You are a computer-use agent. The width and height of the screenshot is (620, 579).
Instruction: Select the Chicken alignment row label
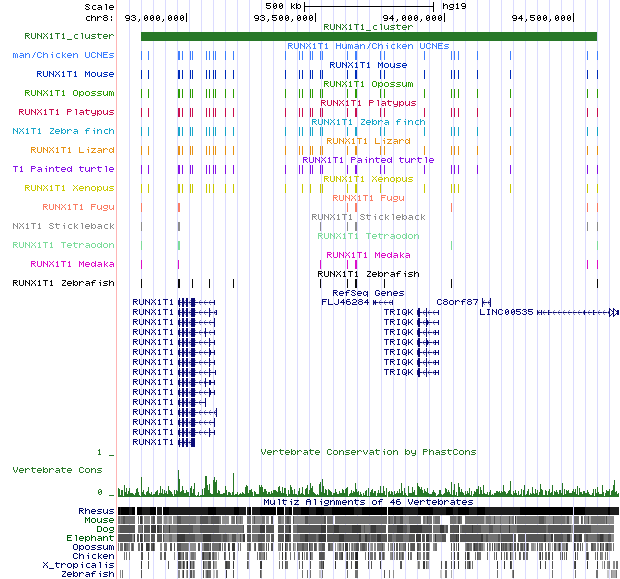click(94, 556)
